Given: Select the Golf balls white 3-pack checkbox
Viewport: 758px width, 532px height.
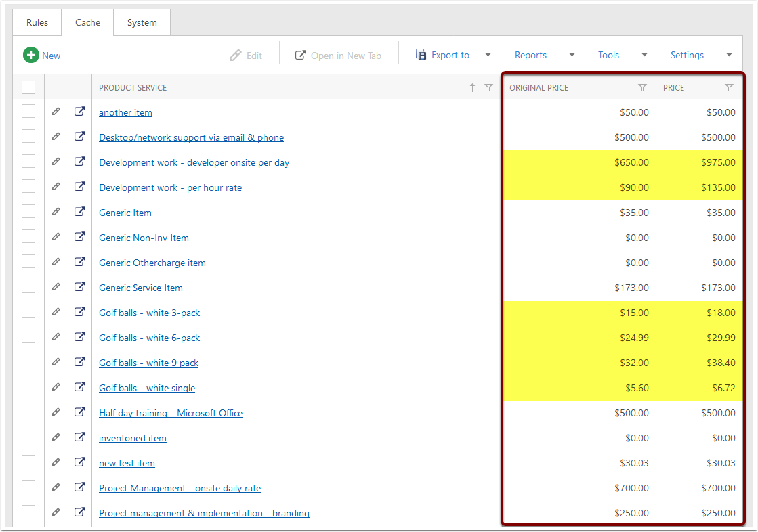Looking at the screenshot, I should point(28,311).
